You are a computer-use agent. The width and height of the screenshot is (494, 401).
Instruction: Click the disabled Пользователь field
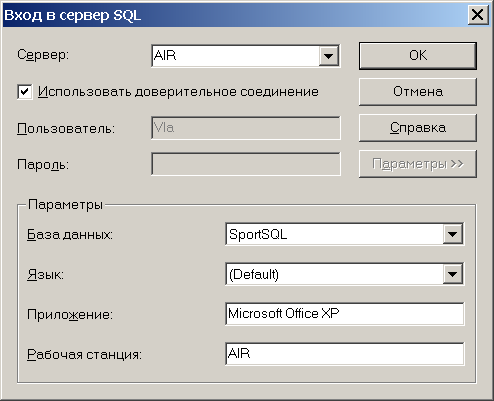246,128
